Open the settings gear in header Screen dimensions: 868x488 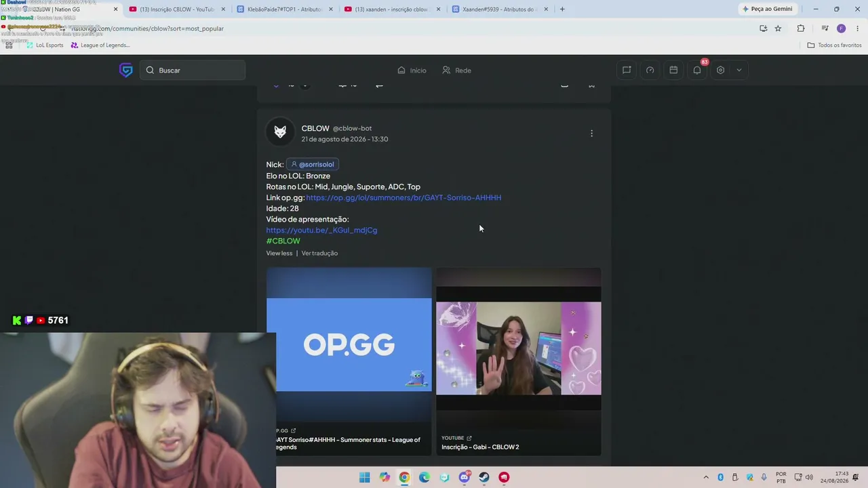pos(720,70)
